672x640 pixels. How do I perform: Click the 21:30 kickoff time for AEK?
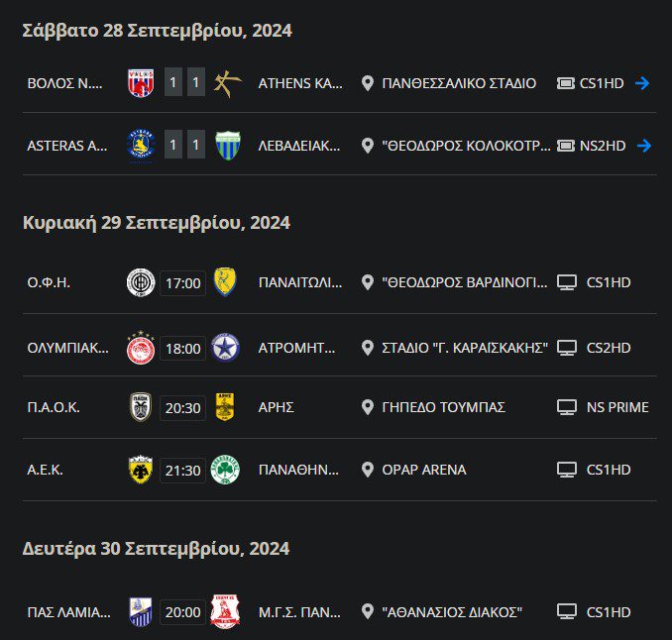pyautogui.click(x=182, y=470)
